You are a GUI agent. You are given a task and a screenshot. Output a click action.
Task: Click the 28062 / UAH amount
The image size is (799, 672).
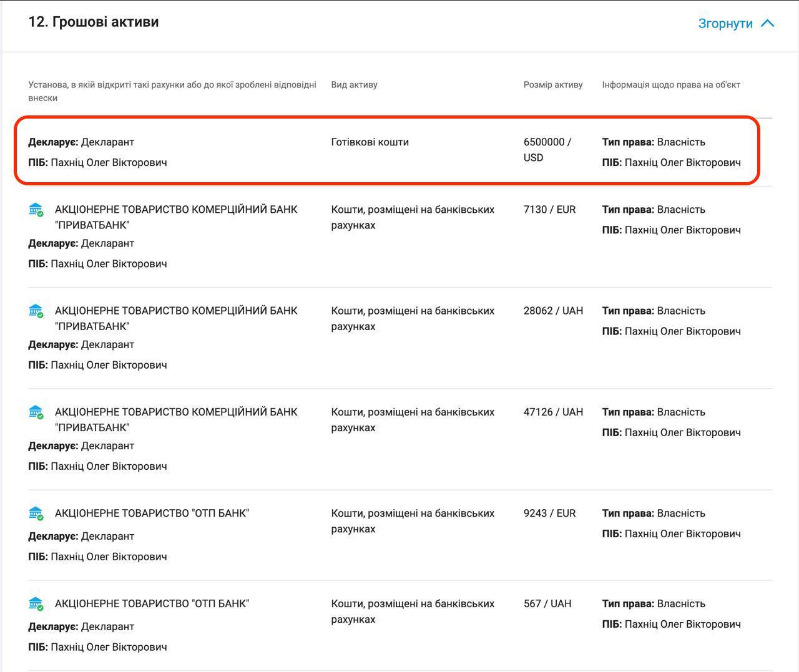553,311
